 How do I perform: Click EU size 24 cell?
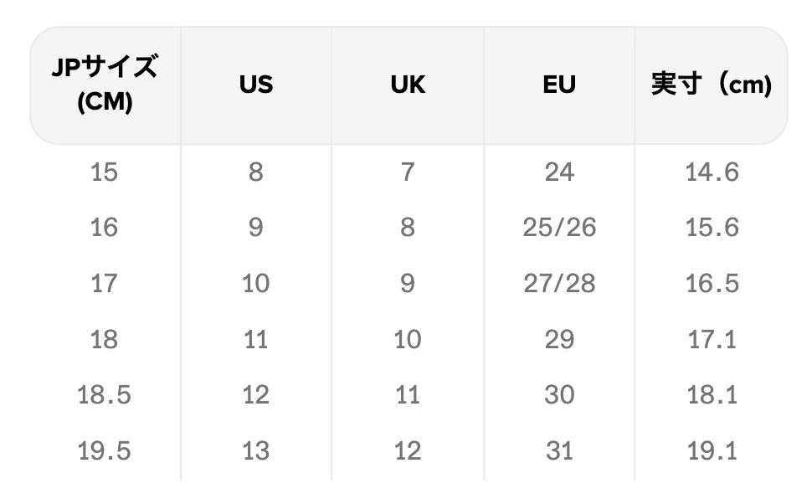(x=559, y=172)
